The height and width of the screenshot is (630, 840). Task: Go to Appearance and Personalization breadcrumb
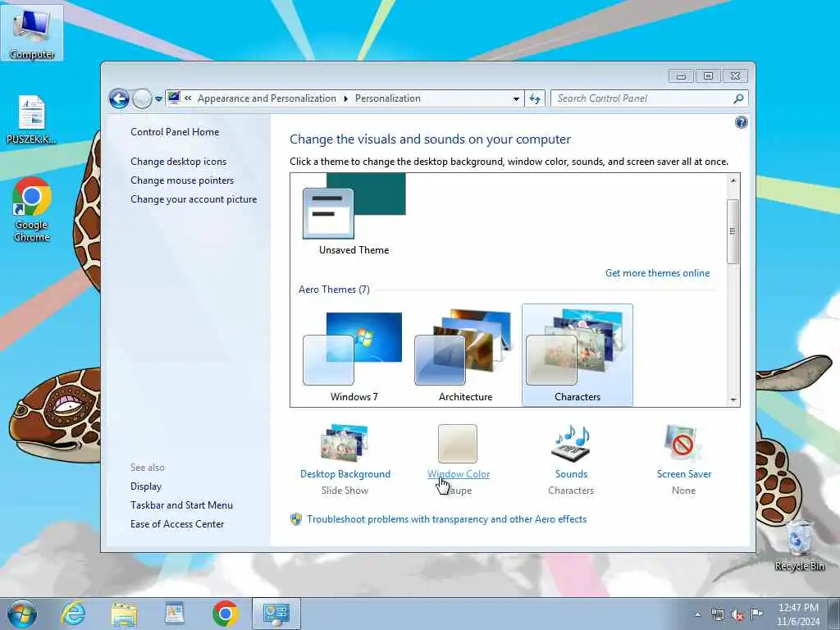[267, 98]
